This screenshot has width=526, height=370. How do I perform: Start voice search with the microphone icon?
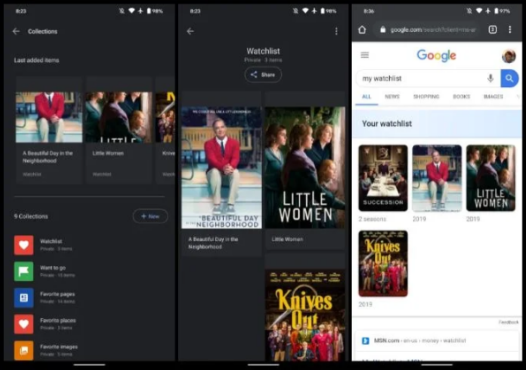point(490,78)
